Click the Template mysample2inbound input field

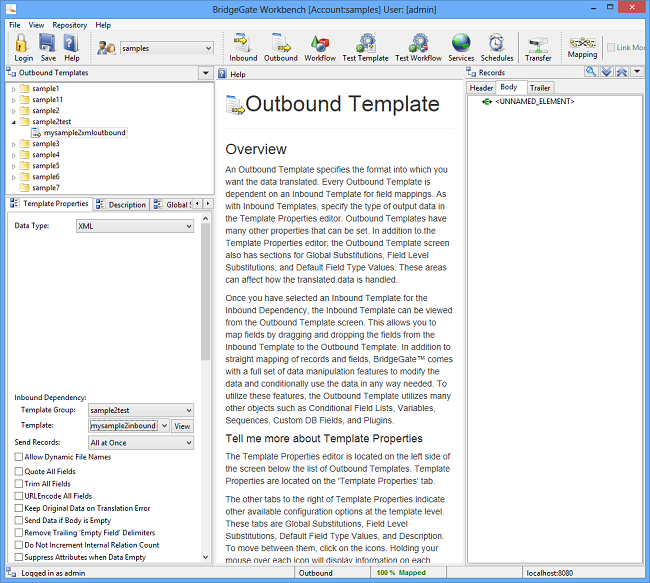click(123, 426)
